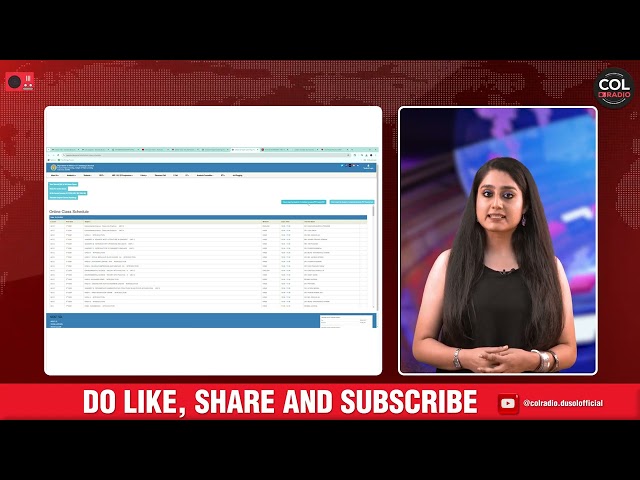Click the Online Class Schedule heading
The image size is (640, 480).
69,213
